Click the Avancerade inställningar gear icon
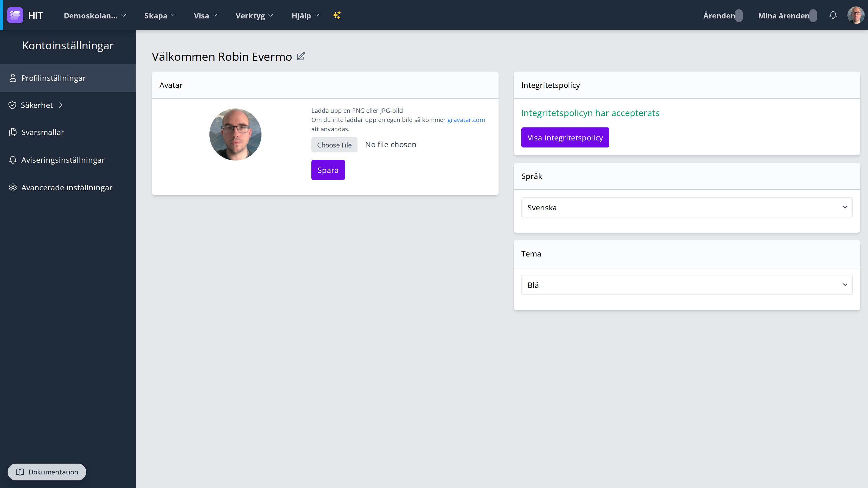 [x=13, y=187]
